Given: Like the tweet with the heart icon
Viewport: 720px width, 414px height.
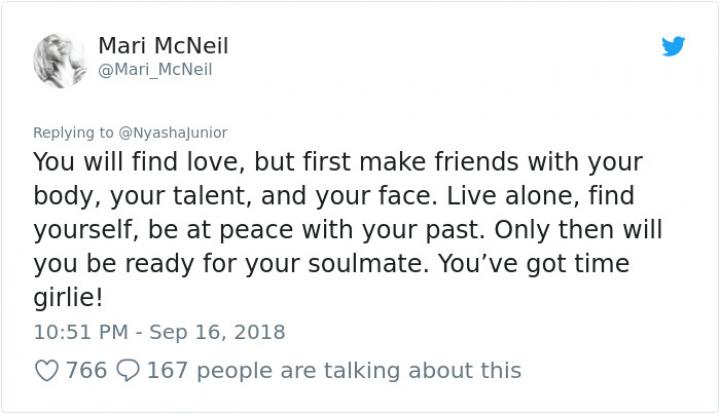Looking at the screenshot, I should point(46,371).
